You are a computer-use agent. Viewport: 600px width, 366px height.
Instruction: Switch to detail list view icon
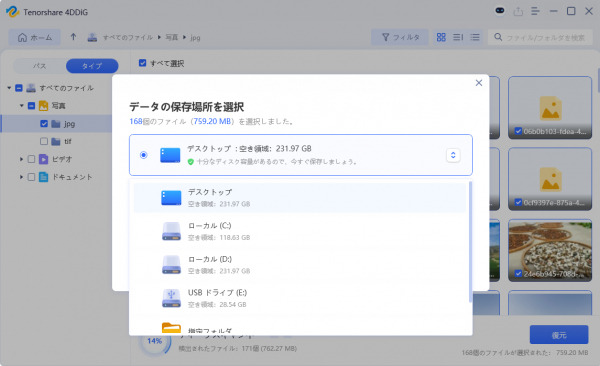(458, 37)
